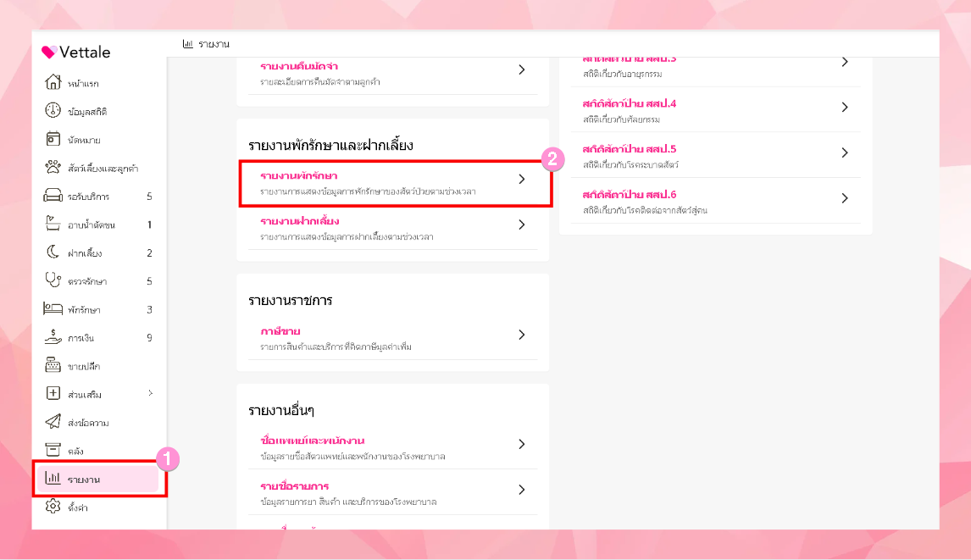Click the รอรับบริการ count badge 5
971x560 pixels.
(149, 197)
